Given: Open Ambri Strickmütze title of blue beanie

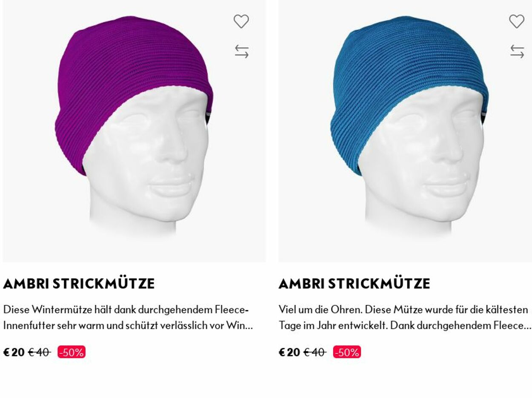Looking at the screenshot, I should click(x=355, y=284).
